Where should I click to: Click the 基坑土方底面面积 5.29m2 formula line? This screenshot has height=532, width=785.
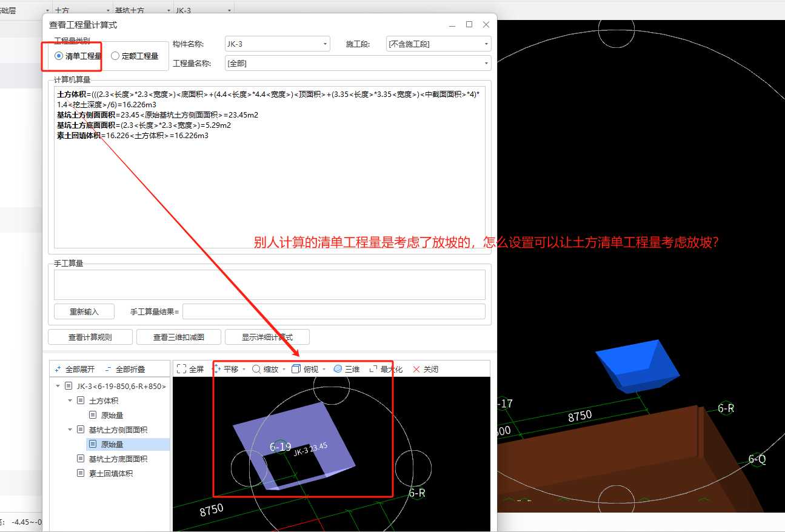point(144,125)
